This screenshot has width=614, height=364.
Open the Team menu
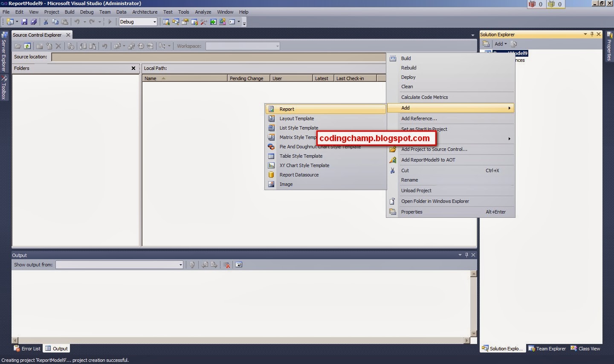pyautogui.click(x=105, y=12)
